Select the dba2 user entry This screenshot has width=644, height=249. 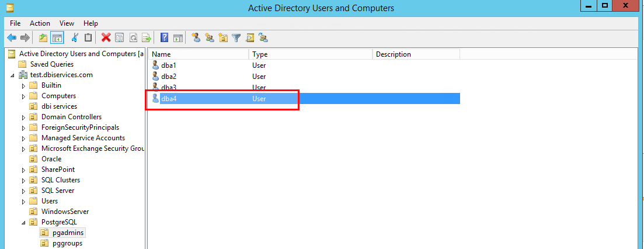tap(168, 77)
